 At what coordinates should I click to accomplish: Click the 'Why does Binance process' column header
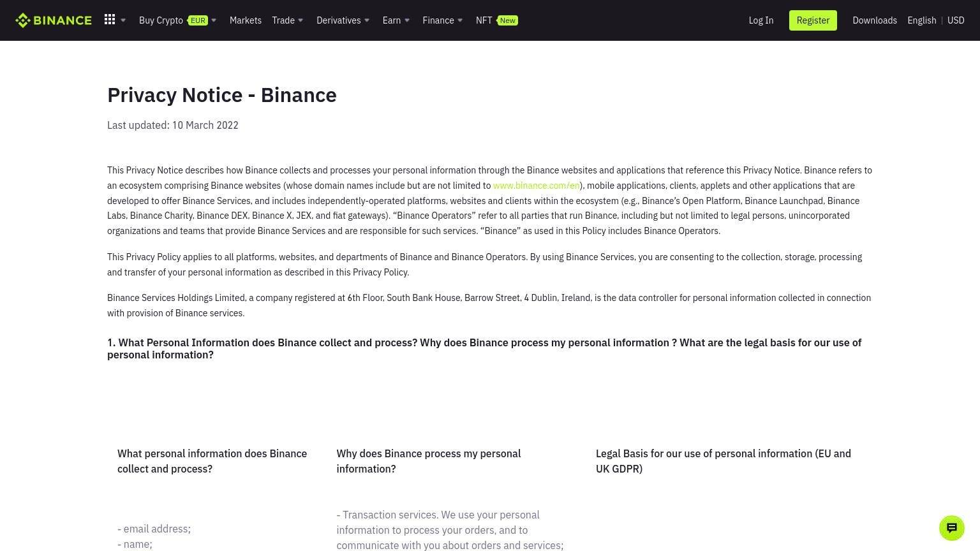[429, 461]
